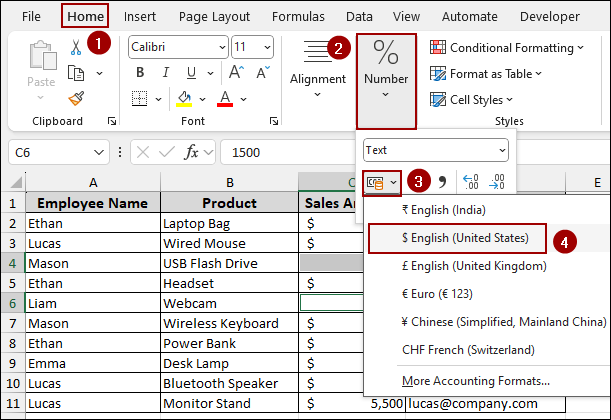Open the Copy options dropdown arrow

(100, 73)
